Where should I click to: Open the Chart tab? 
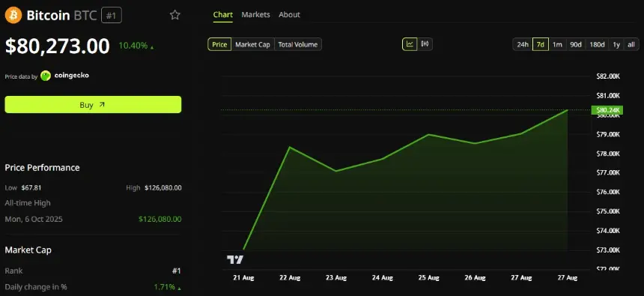click(223, 15)
